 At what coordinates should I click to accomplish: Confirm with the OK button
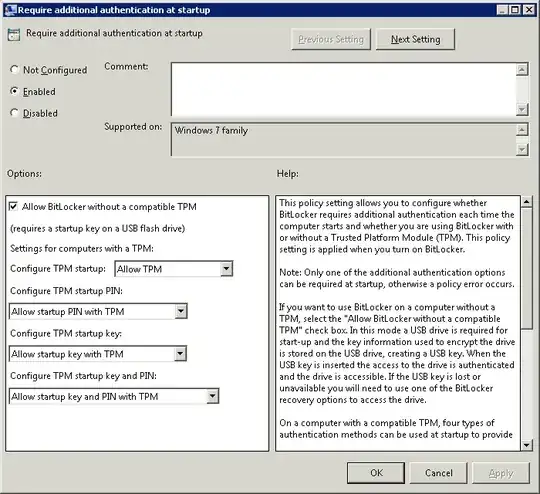click(376, 473)
